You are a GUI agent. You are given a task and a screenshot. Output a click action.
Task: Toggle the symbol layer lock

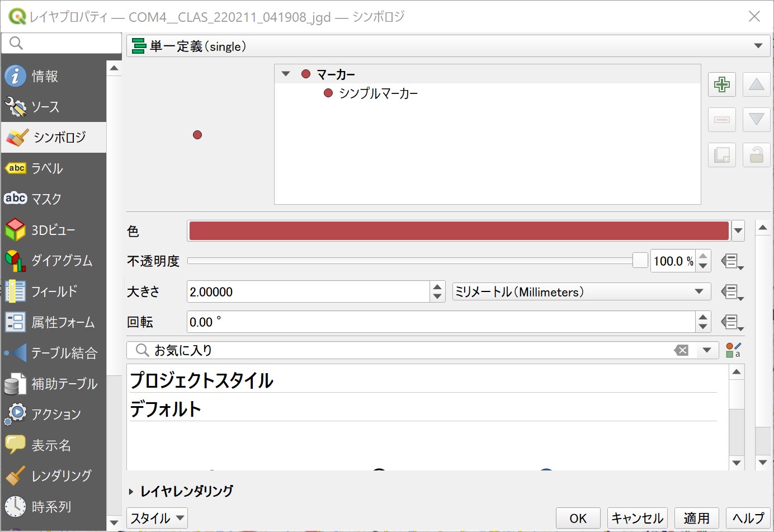756,155
